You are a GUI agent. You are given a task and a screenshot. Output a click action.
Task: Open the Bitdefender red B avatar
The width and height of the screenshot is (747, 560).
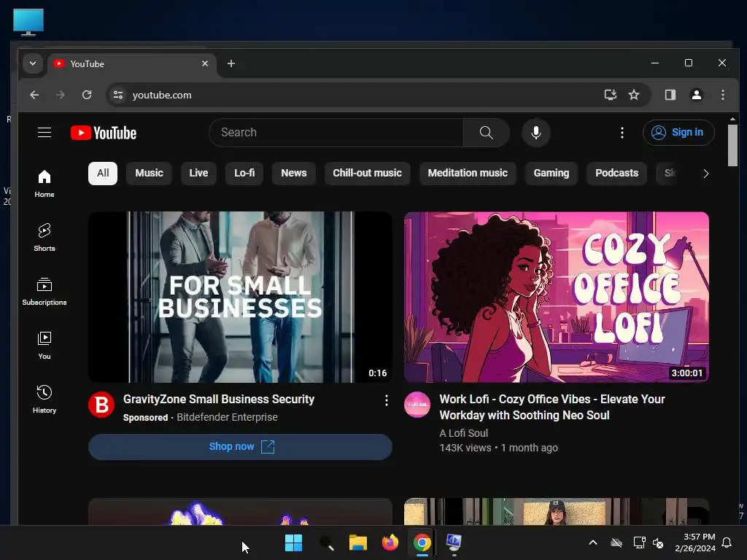pyautogui.click(x=101, y=405)
